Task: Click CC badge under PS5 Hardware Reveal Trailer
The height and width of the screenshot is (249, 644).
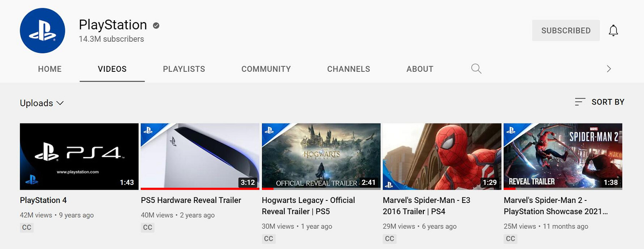Action: pos(148,227)
